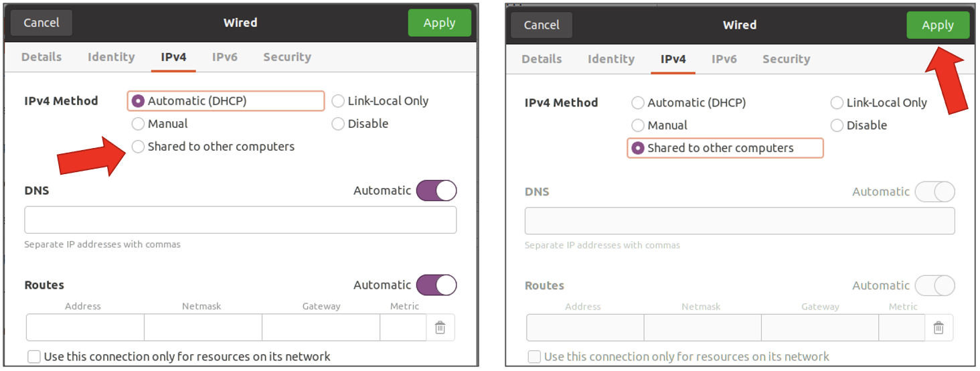The height and width of the screenshot is (371, 980).
Task: Select Link-Local Only in right dialog
Action: pyautogui.click(x=837, y=103)
